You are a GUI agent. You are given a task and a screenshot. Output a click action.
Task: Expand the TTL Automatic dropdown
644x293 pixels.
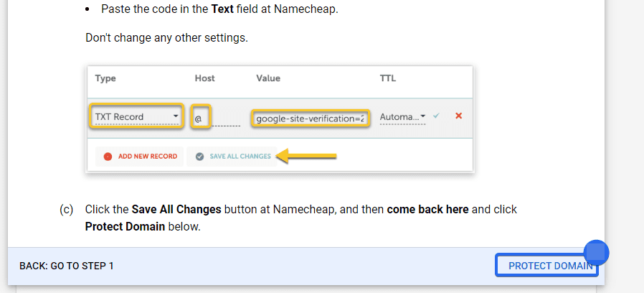click(x=402, y=116)
